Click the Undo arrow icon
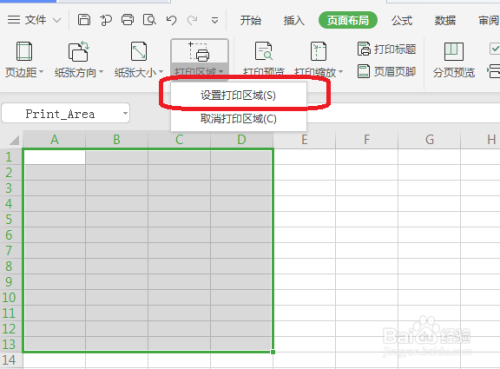Viewport: 500px width, 369px height. [171, 20]
